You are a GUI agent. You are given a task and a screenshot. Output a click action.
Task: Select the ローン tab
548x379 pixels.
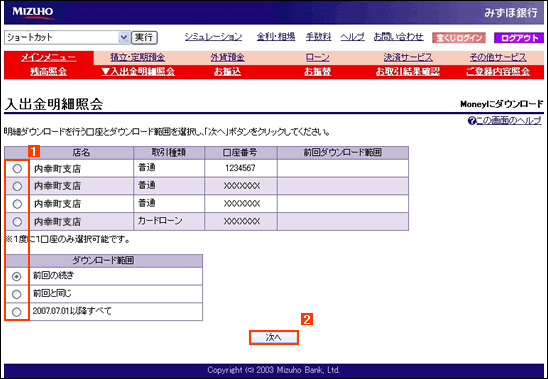point(317,57)
